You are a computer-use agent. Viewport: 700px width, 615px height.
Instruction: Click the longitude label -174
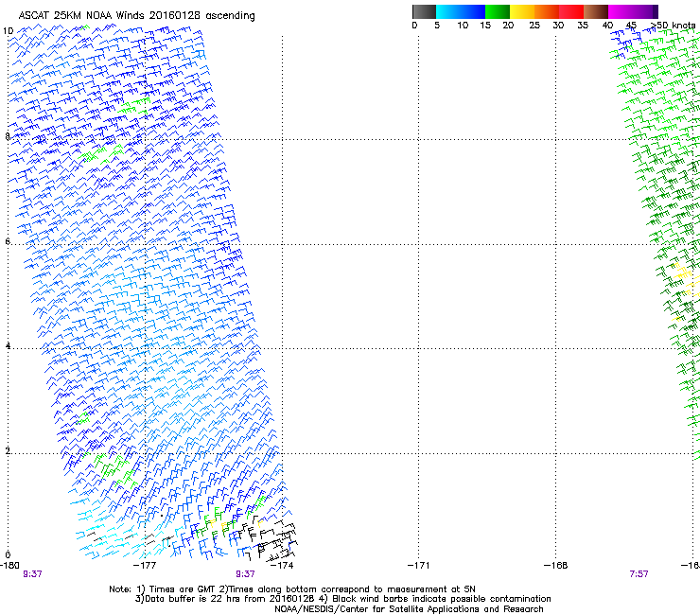tap(282, 566)
